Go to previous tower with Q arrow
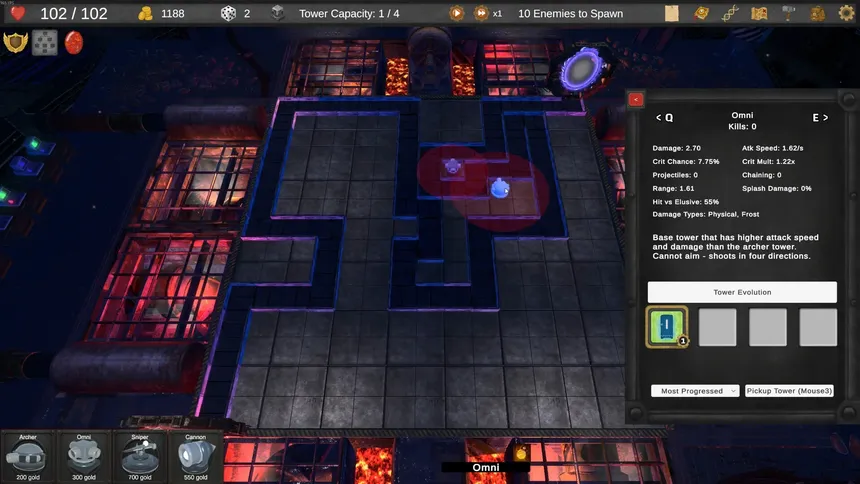Viewport: 860px width, 484px height. click(x=664, y=117)
